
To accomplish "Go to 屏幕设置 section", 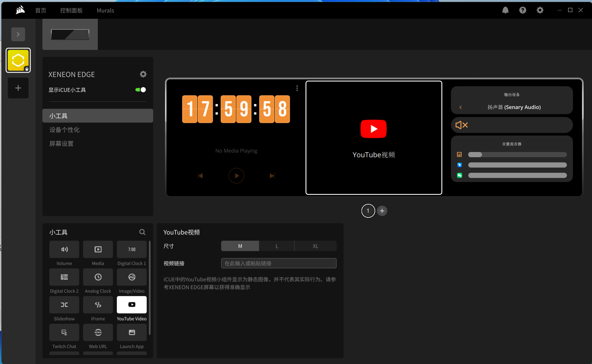I will pos(61,144).
